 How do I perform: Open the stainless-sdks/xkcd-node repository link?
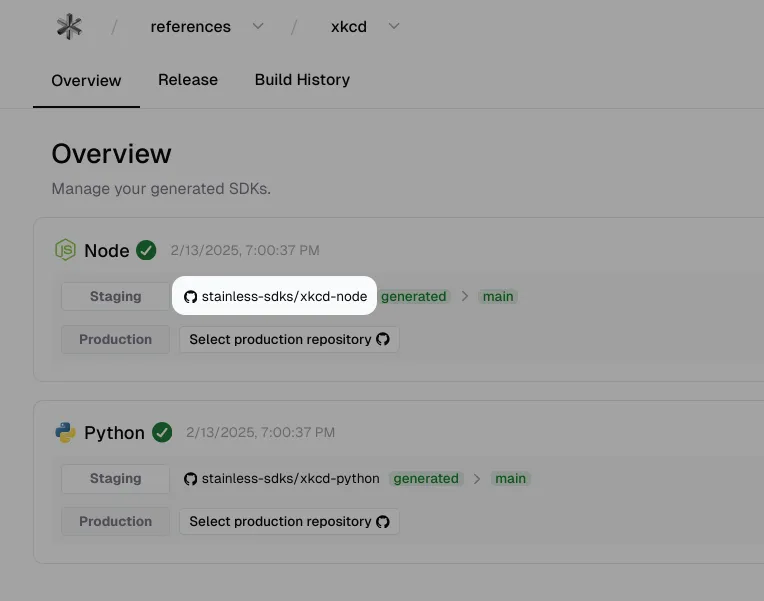pyautogui.click(x=275, y=296)
